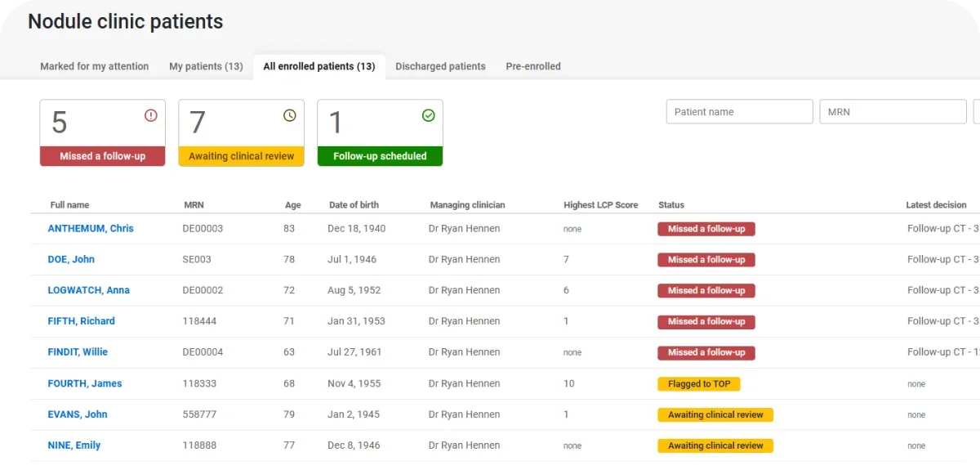The height and width of the screenshot is (470, 980).
Task: Click the green checkmark follow-up scheduled icon
Action: (429, 116)
